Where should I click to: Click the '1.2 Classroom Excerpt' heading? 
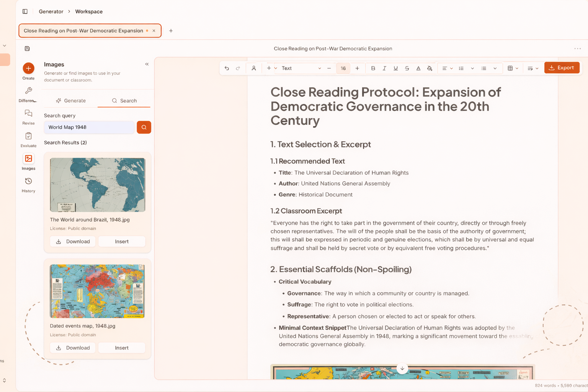point(306,211)
